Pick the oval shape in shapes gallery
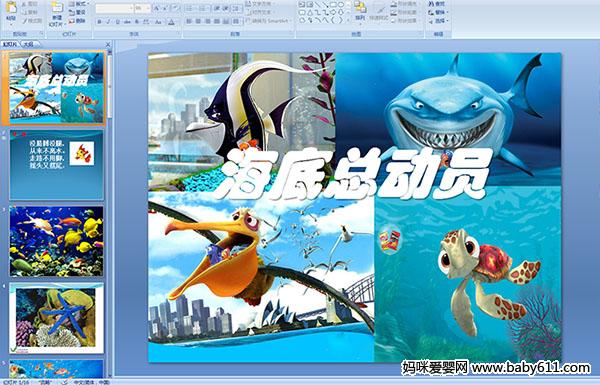 coord(340,5)
